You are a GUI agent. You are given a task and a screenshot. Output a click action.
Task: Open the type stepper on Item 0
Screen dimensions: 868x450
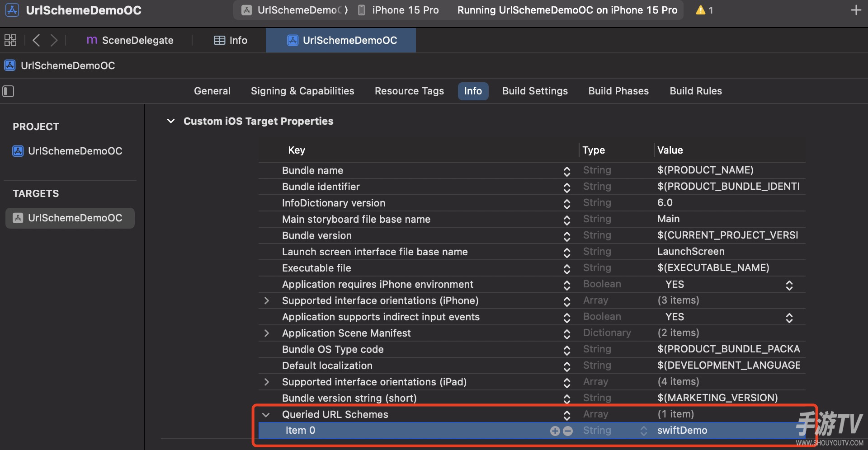[x=644, y=431]
